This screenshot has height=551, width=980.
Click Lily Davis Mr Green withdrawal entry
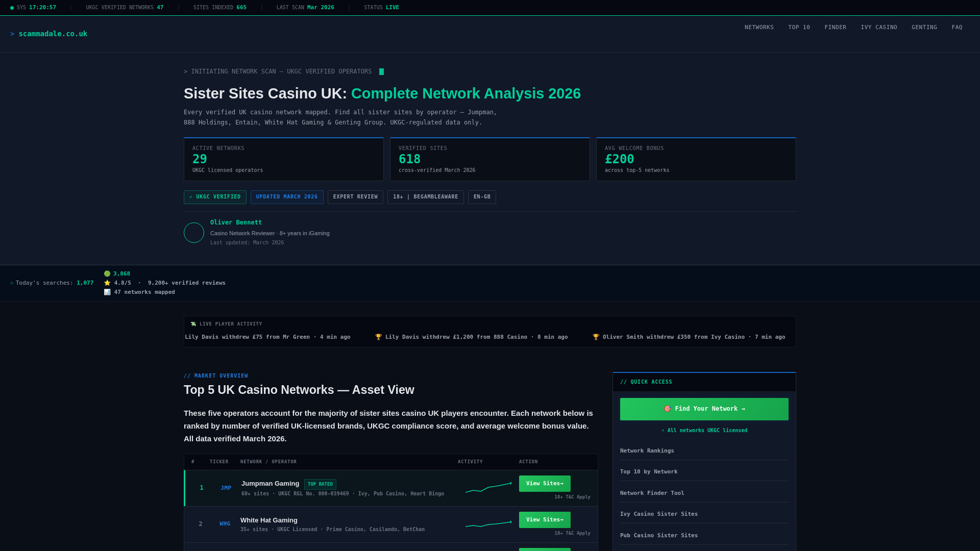(x=267, y=337)
